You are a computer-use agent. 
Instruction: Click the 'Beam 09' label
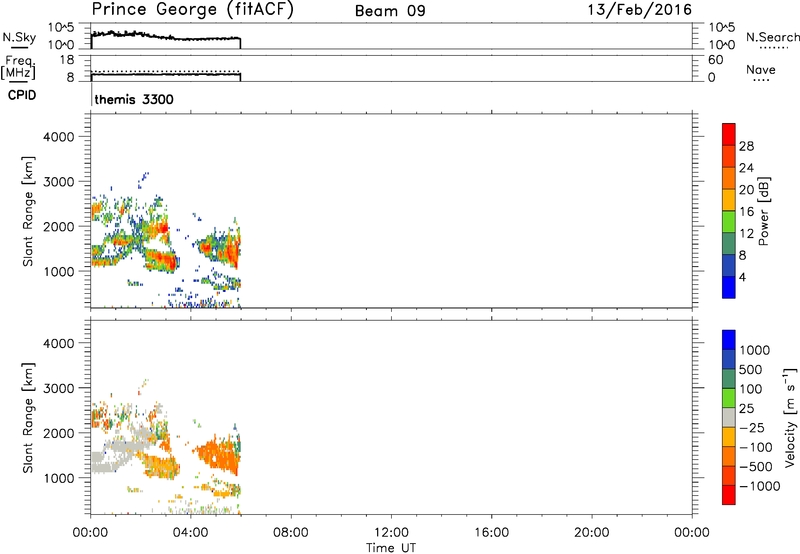click(x=390, y=11)
